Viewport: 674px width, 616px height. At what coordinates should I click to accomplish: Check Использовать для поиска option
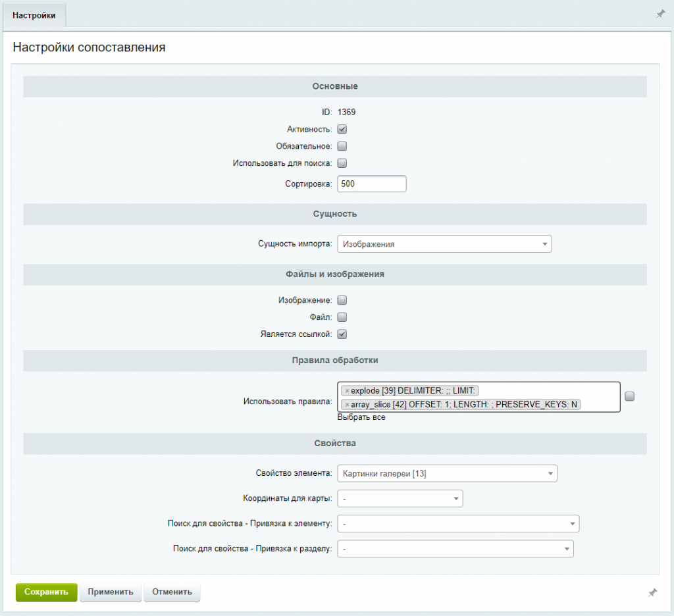(x=342, y=163)
